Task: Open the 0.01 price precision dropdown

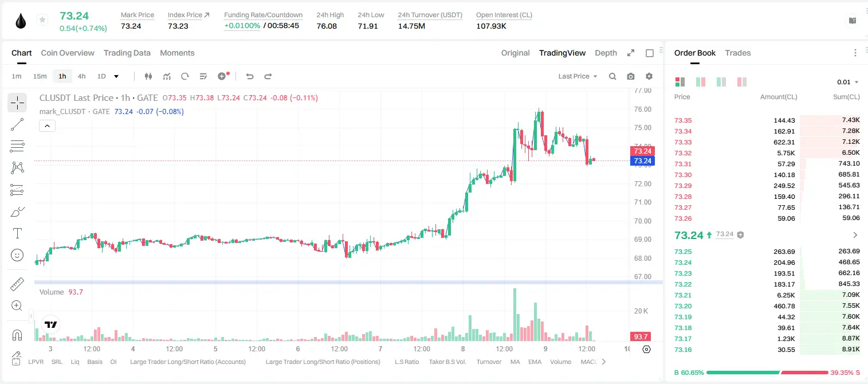Action: click(x=847, y=82)
